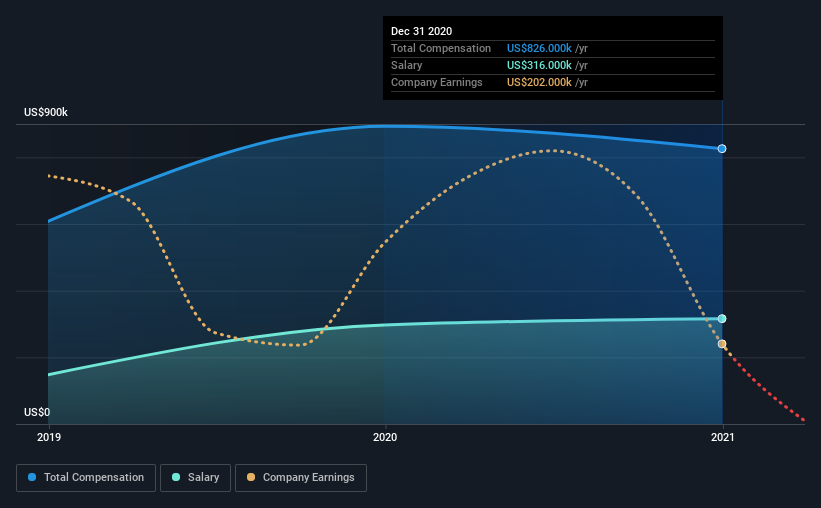The image size is (821, 508).
Task: Click the US$900k y-axis label
Action: click(46, 112)
